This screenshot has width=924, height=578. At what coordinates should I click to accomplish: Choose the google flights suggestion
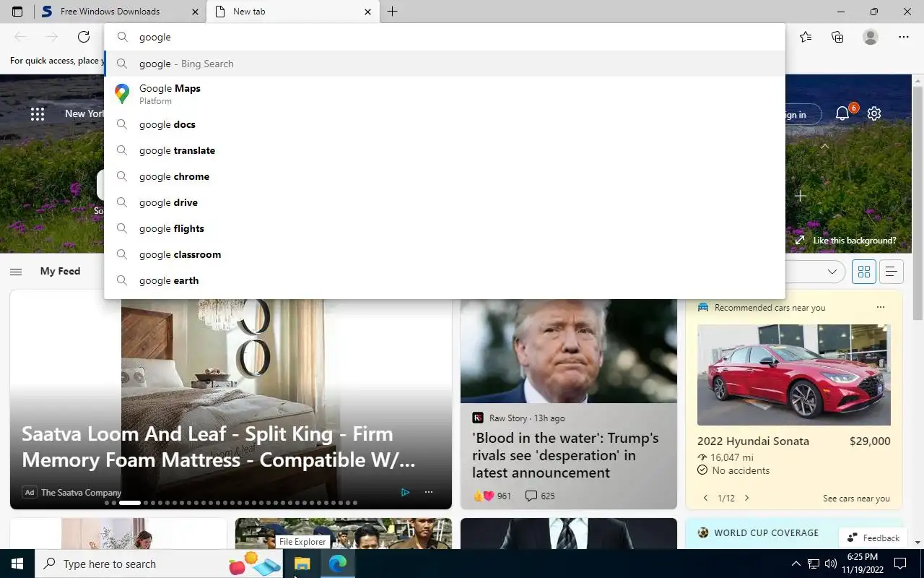pyautogui.click(x=445, y=228)
